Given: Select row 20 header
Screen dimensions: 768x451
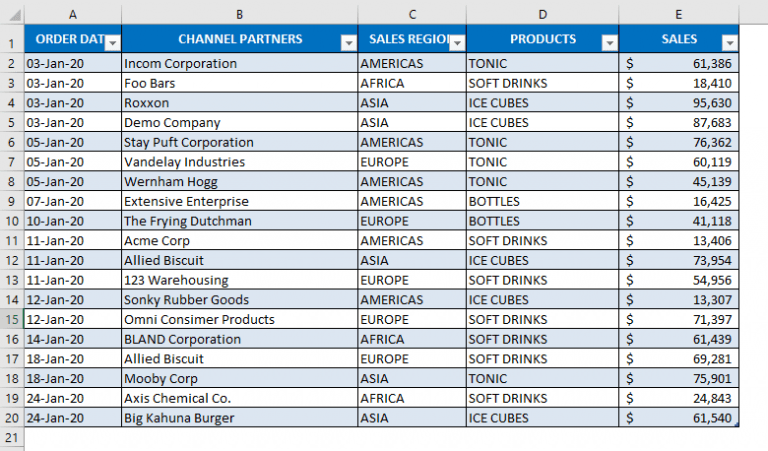Looking at the screenshot, I should (x=12, y=418).
